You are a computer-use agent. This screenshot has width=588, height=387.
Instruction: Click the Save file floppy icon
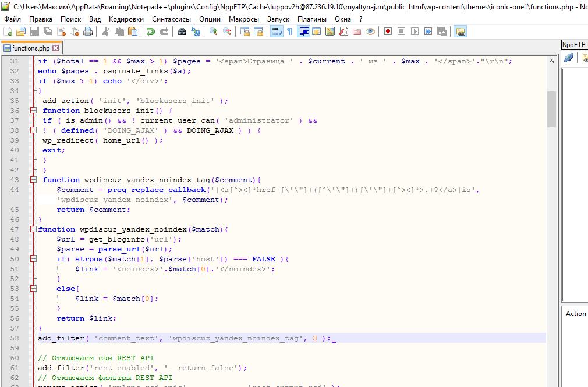[34, 31]
